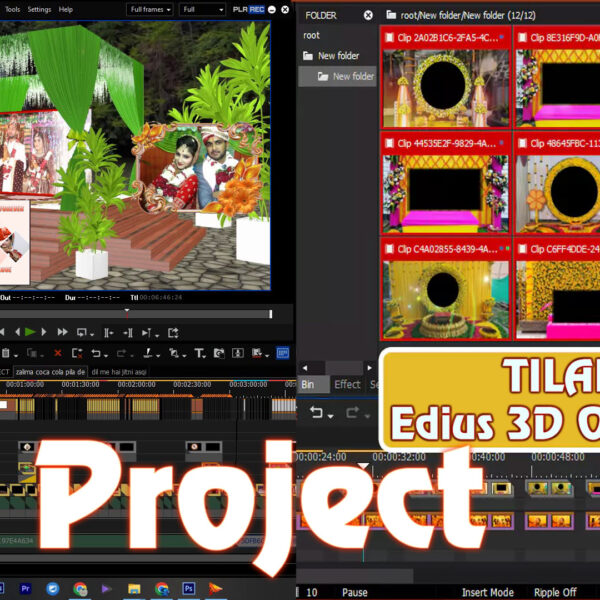
Task: Open the Settings menu
Action: coord(39,9)
